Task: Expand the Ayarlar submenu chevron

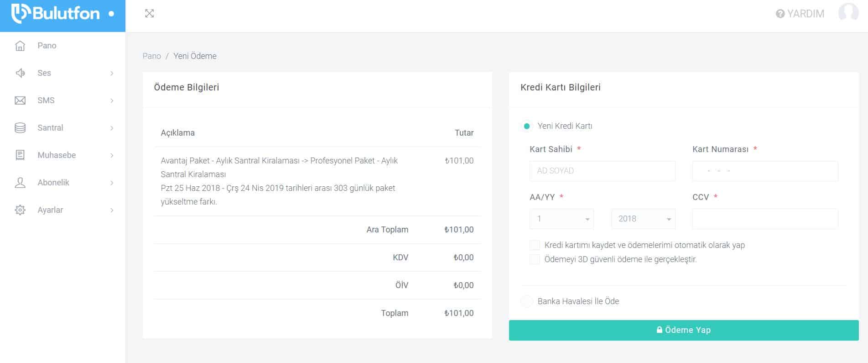Action: coord(112,210)
